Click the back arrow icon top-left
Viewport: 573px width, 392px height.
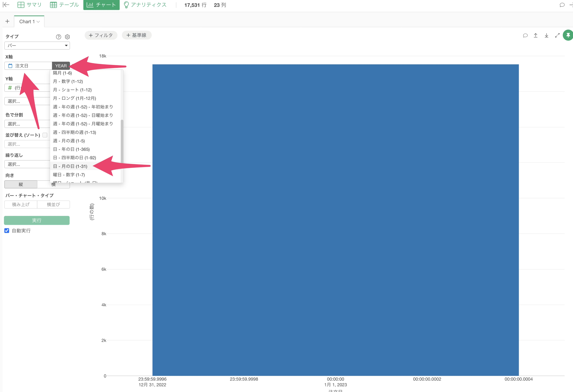click(6, 5)
